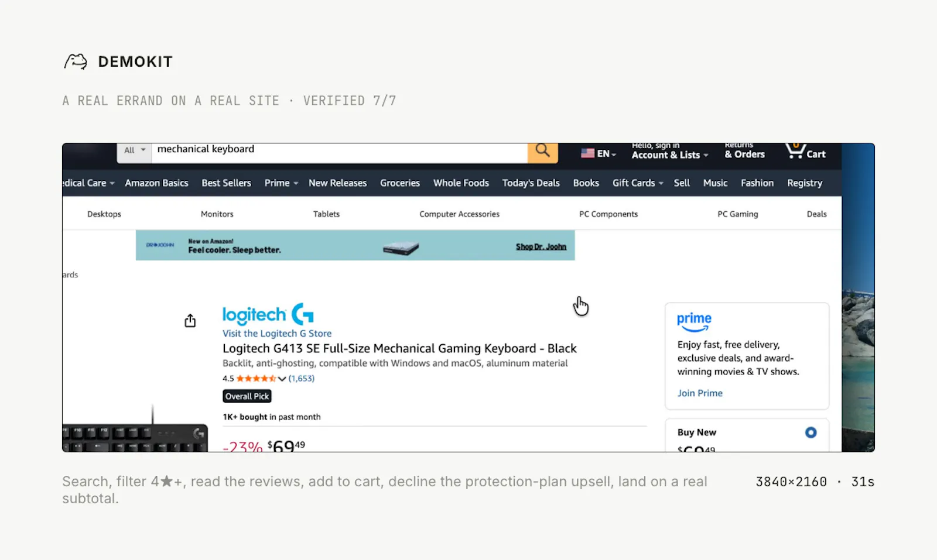Image resolution: width=937 pixels, height=560 pixels.
Task: Click the share icon beside the product
Action: pos(190,321)
